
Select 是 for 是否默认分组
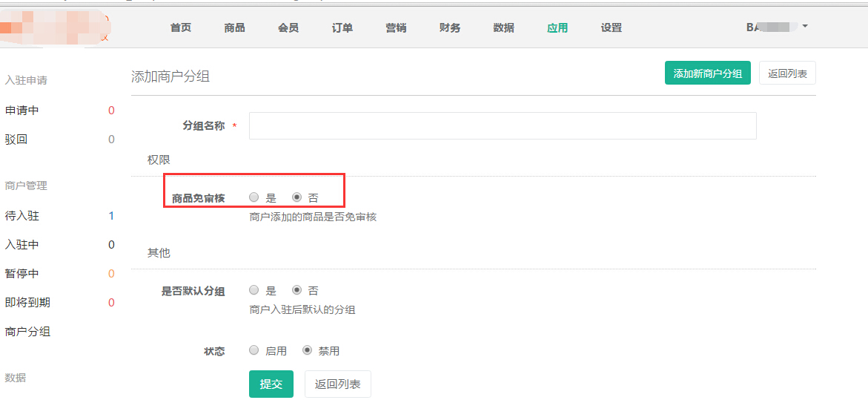click(254, 290)
